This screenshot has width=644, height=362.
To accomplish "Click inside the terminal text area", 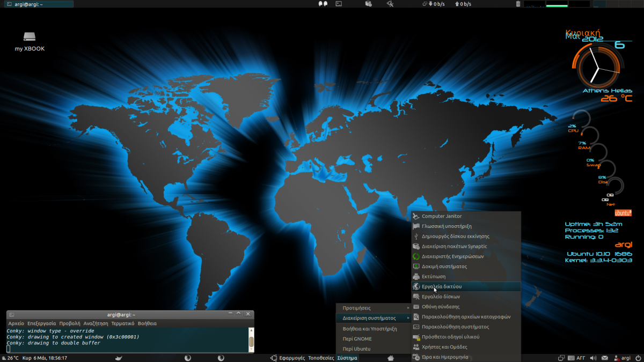I will click(x=128, y=340).
